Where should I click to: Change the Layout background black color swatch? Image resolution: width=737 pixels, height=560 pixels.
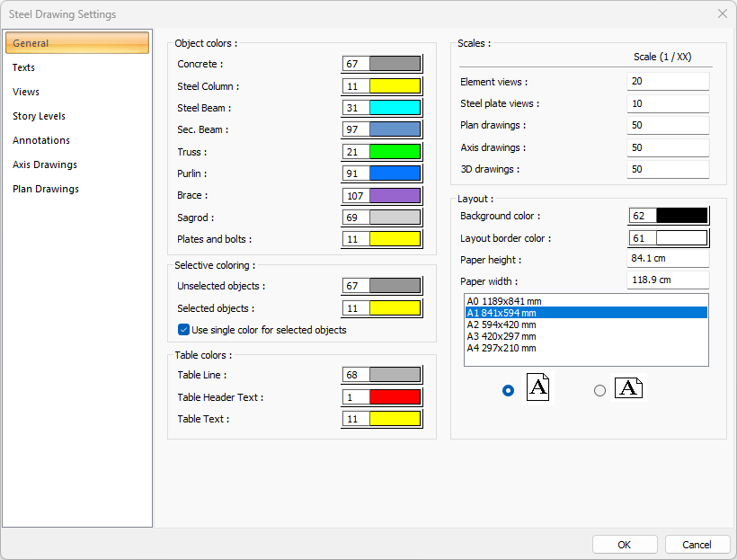click(x=681, y=216)
